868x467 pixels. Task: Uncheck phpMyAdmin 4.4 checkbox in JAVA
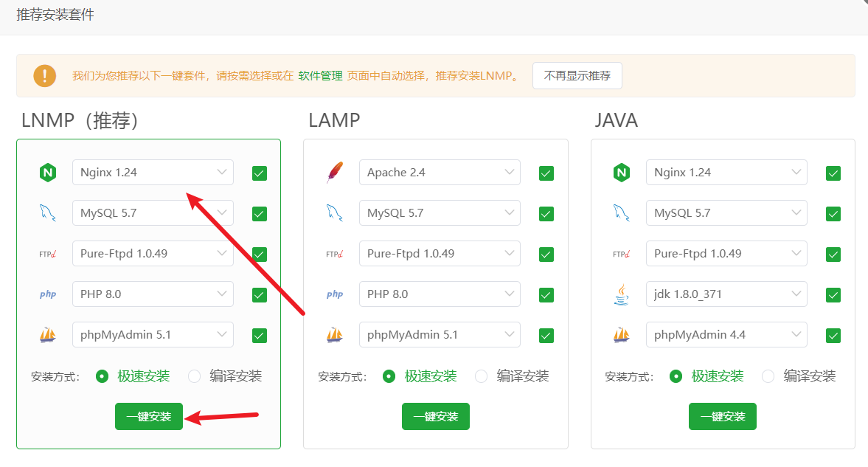point(833,336)
